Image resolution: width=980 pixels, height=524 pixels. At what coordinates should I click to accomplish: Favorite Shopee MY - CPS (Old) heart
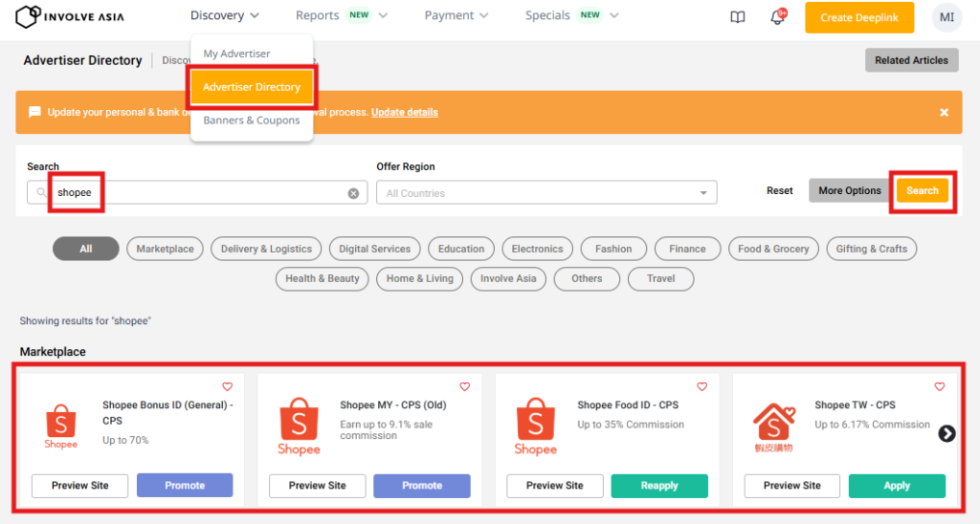tap(464, 387)
